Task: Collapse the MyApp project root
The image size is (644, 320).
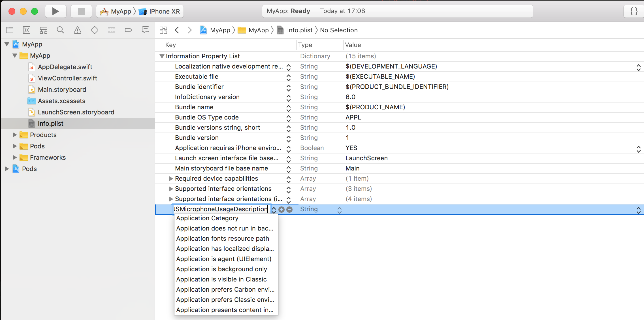Action: [x=7, y=44]
